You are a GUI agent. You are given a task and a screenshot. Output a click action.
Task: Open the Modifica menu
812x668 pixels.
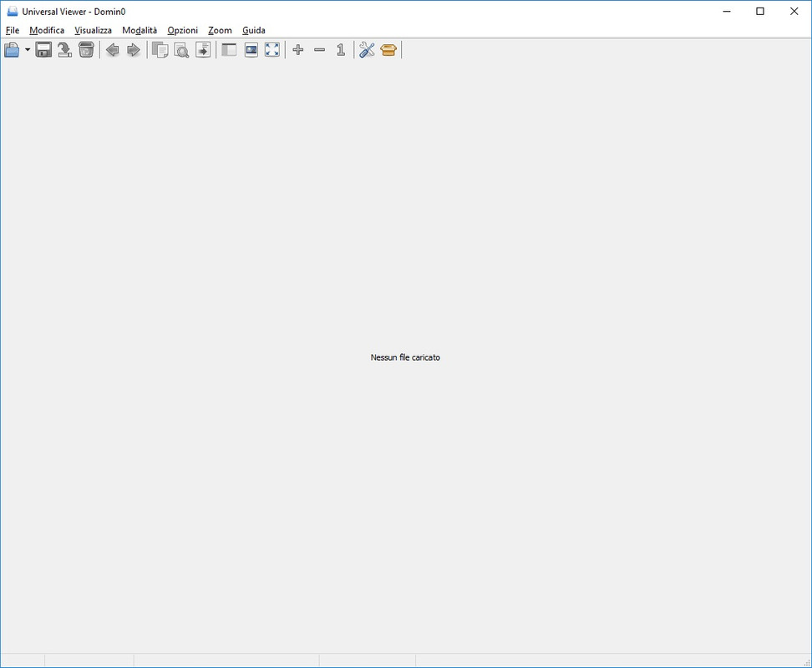47,30
